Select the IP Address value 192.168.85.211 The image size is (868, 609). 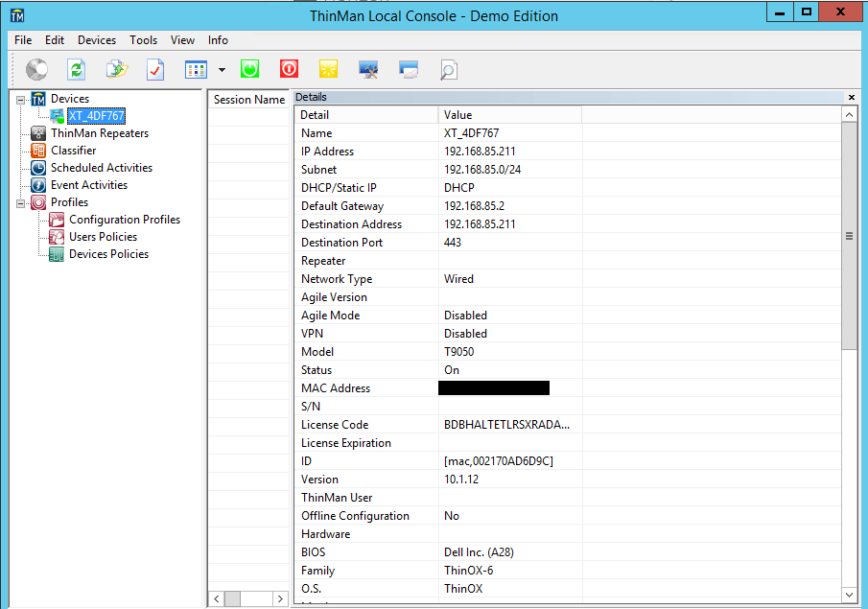[480, 152]
